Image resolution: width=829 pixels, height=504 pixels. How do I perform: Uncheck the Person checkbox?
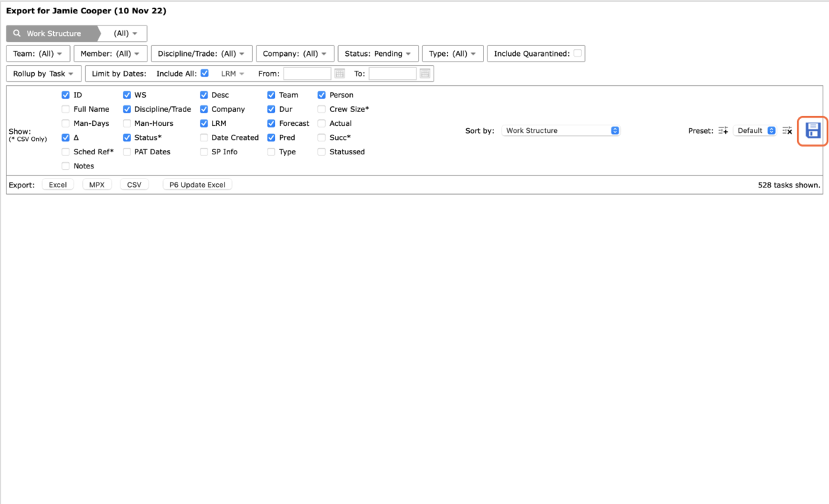pyautogui.click(x=322, y=95)
